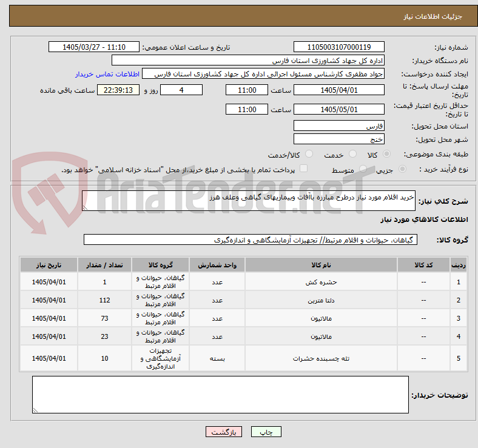Viewport: 478px width, 448px height.
Task: Choose the متوسط purchase type radio
Action: [363, 169]
